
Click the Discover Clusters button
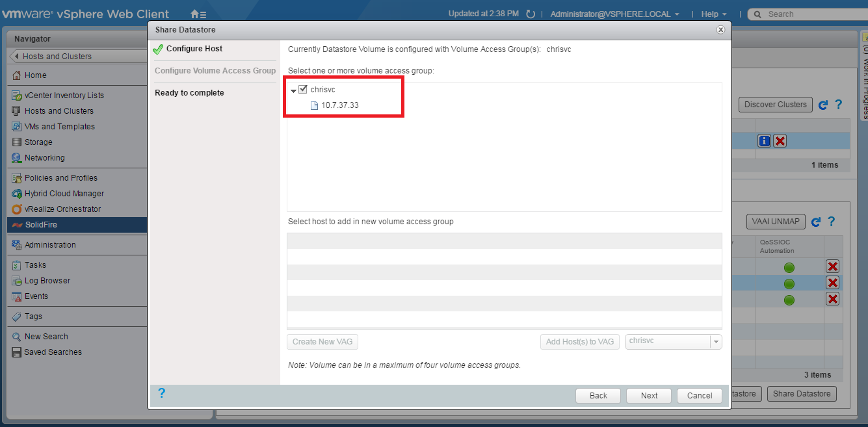coord(775,105)
